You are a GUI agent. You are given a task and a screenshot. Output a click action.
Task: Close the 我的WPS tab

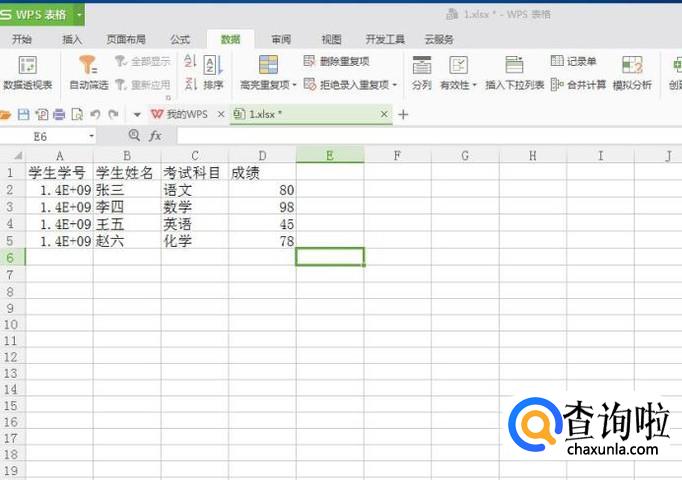tap(221, 114)
